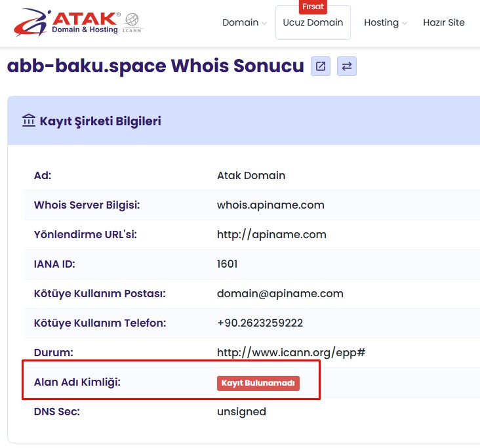Screen dimensions: 480x448
Task: Click the whois.apiname.com server value
Action: pyautogui.click(x=270, y=205)
